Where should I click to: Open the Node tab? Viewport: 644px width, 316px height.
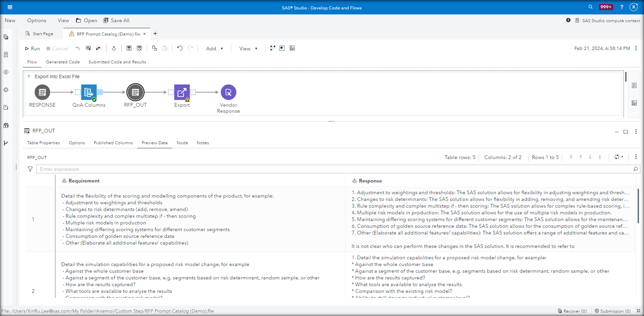coord(182,143)
